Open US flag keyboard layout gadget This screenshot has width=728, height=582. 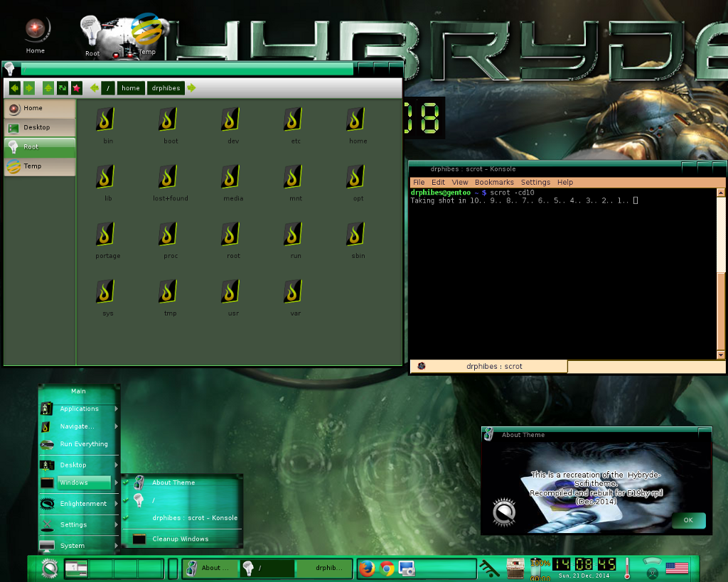click(677, 568)
